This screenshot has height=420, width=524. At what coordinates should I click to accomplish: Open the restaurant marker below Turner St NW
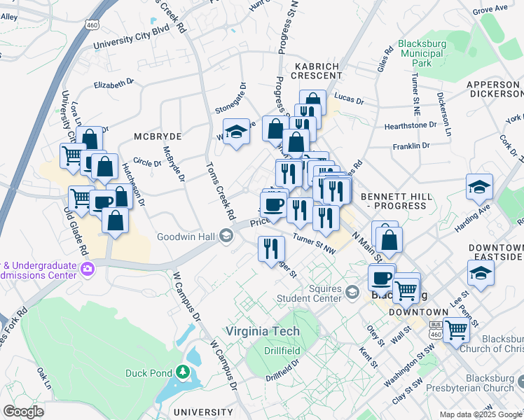271,251
